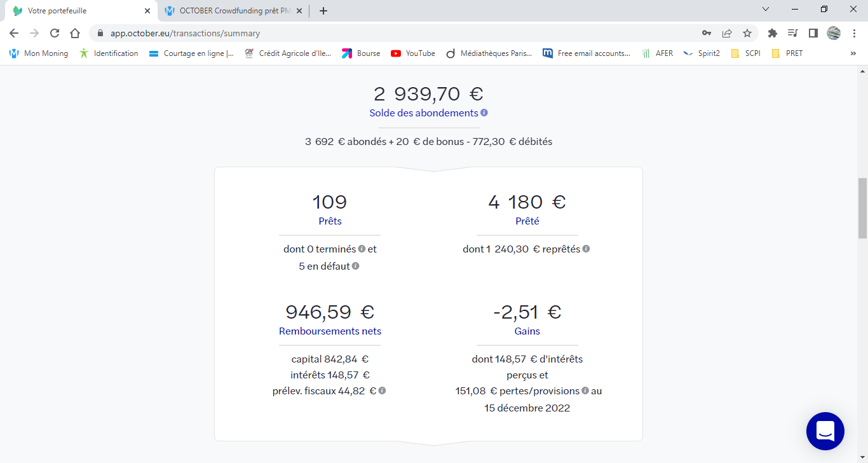Toggle the browser side panel

[813, 33]
